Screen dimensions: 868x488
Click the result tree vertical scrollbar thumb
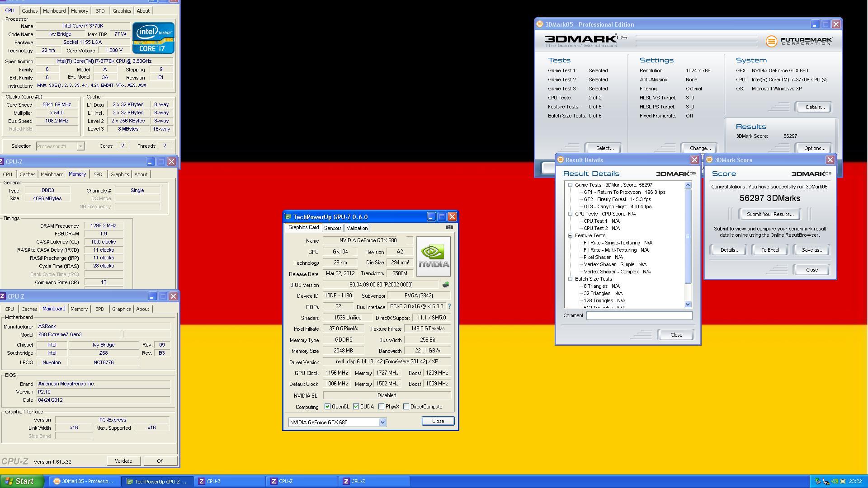pos(688,237)
